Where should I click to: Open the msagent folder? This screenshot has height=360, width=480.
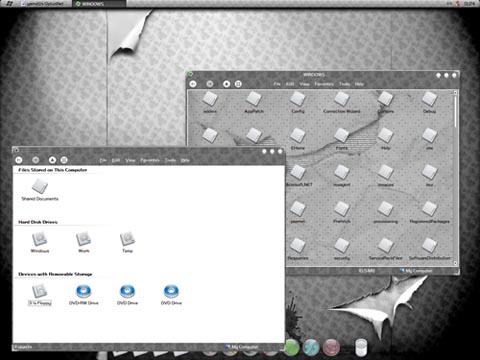coord(342,175)
